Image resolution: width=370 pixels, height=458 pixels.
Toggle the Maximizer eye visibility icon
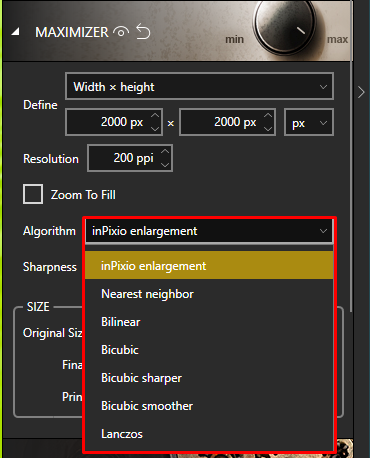coord(121,32)
